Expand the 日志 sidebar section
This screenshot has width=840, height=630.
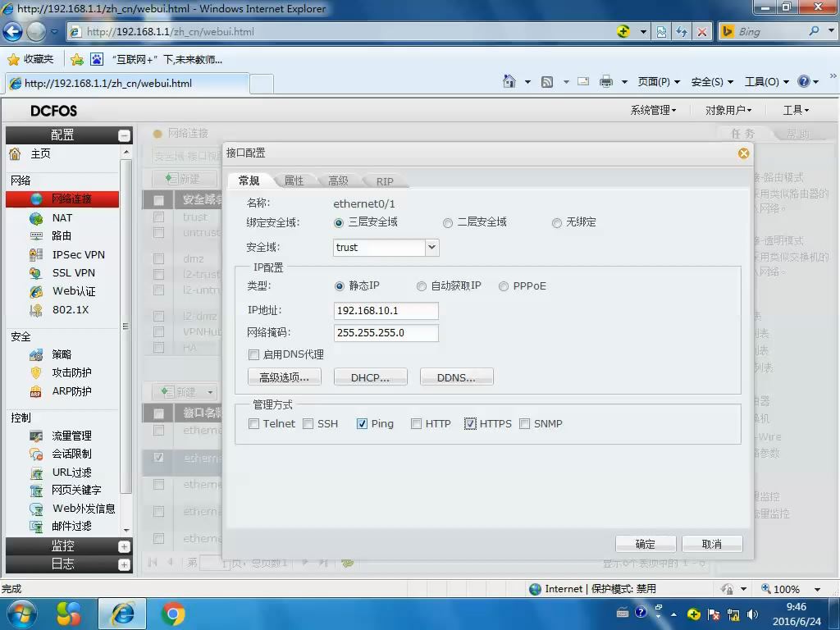coord(125,564)
